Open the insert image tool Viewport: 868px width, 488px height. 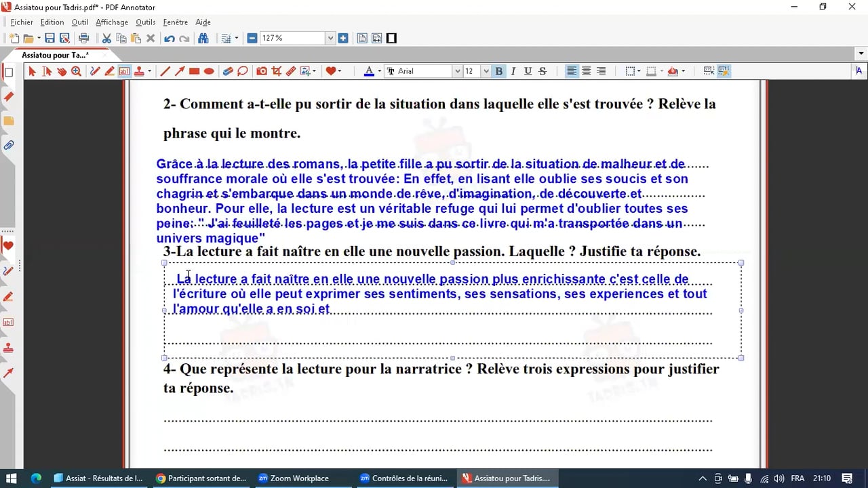(305, 71)
